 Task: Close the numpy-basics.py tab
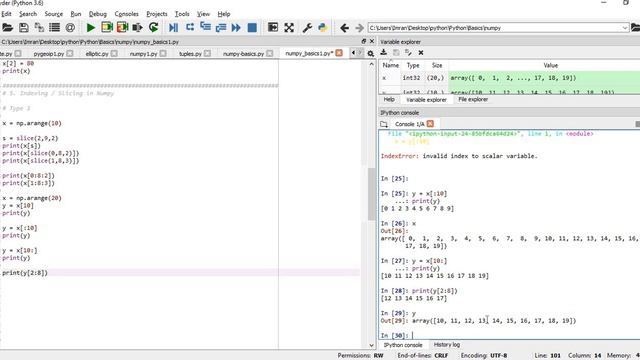[269, 53]
